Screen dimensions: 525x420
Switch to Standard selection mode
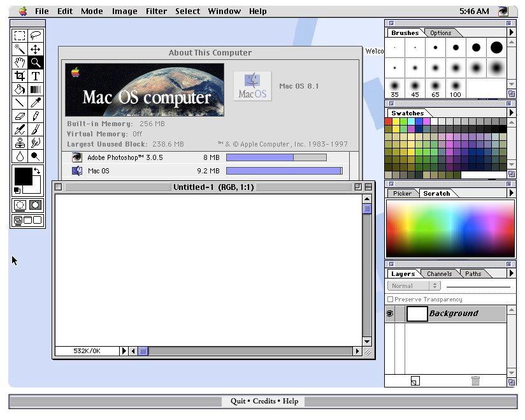point(20,205)
